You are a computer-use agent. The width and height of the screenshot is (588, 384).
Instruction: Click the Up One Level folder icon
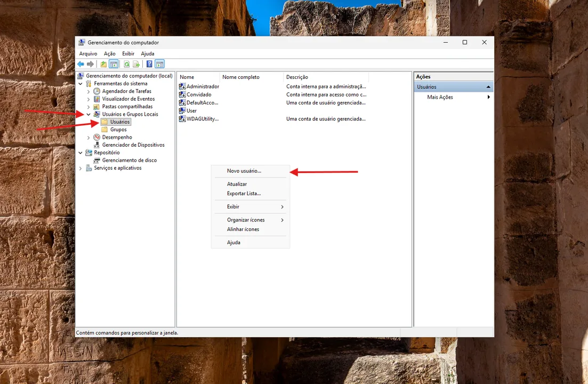tap(103, 64)
